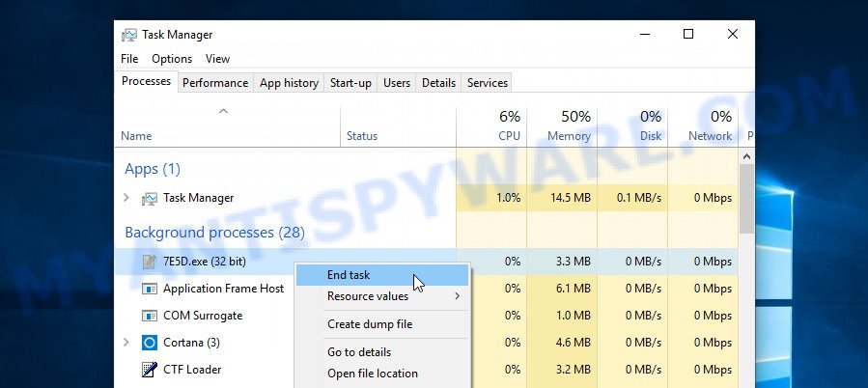Image resolution: width=868 pixels, height=388 pixels.
Task: Click the Task Manager app row icon
Action: click(x=150, y=198)
